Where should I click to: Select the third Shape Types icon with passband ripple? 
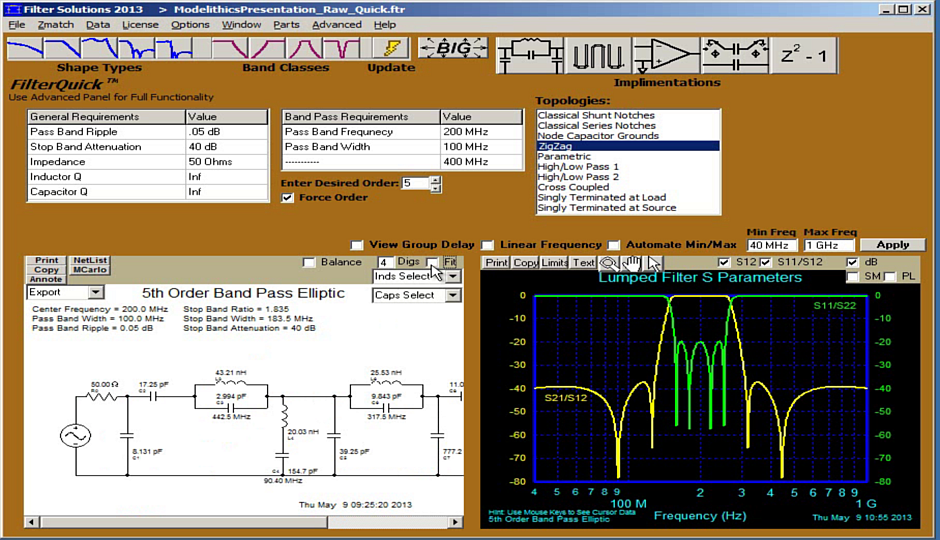(99, 48)
